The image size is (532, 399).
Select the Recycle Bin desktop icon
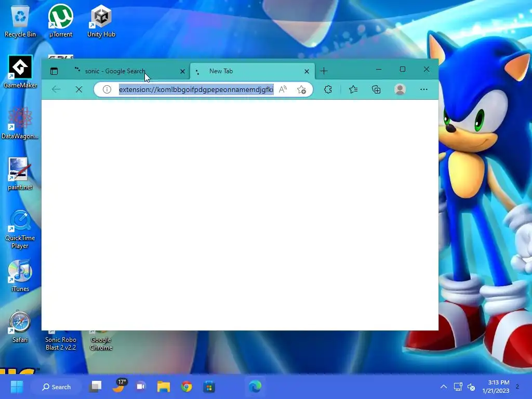[x=20, y=22]
